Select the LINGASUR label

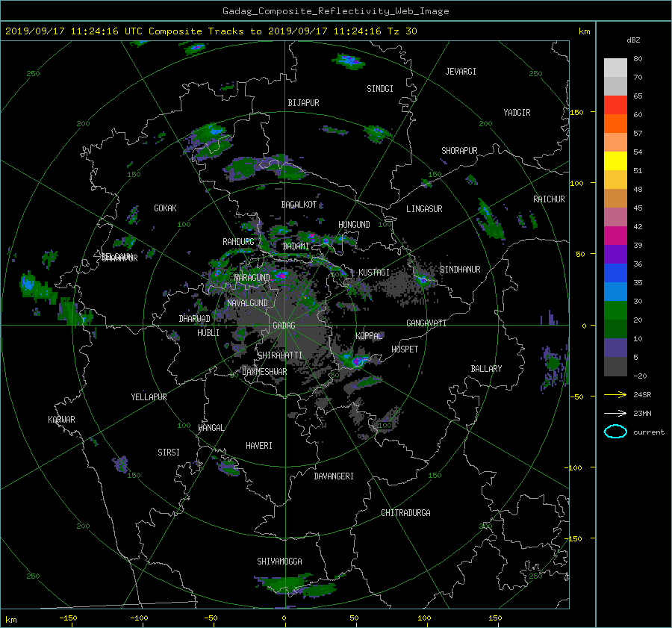coord(424,209)
